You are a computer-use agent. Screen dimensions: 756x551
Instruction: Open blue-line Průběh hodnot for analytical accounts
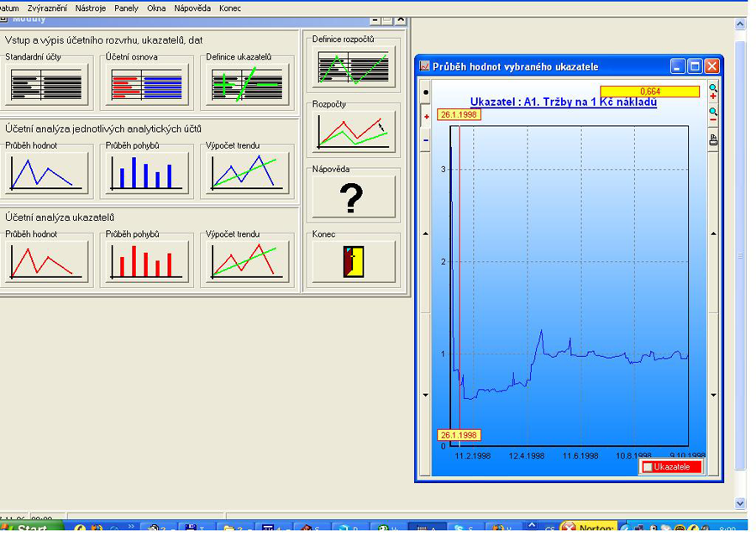coord(47,173)
